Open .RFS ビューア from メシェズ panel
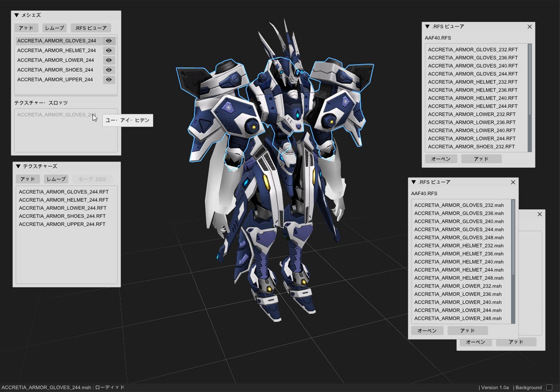This screenshot has height=392, width=560. coord(91,28)
